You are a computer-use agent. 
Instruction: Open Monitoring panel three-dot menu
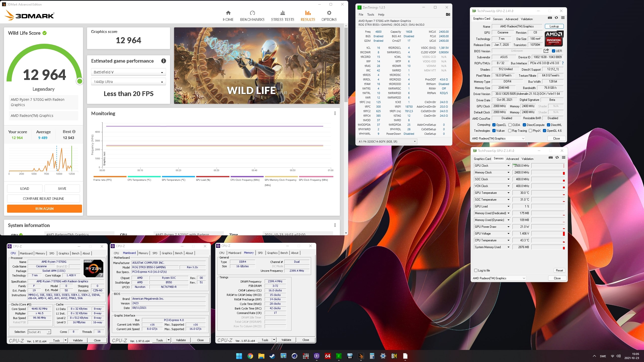point(335,113)
